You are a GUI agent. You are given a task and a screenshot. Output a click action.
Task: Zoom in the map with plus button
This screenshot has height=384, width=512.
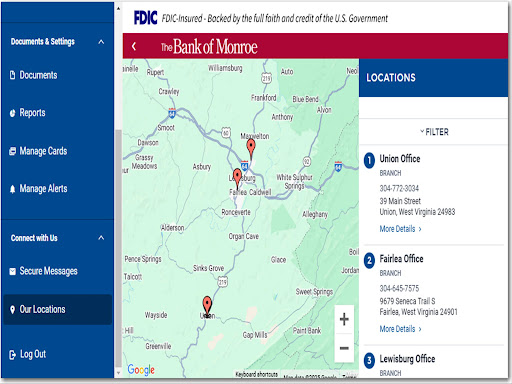pos(344,319)
